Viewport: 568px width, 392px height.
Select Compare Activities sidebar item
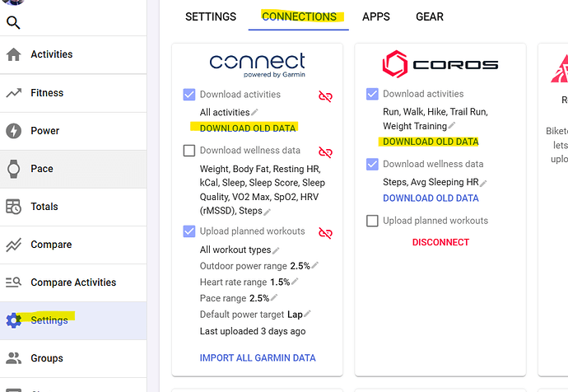point(73,282)
